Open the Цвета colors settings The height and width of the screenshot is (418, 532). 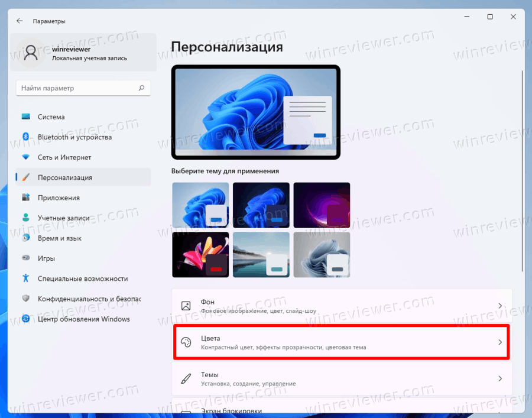click(x=342, y=342)
